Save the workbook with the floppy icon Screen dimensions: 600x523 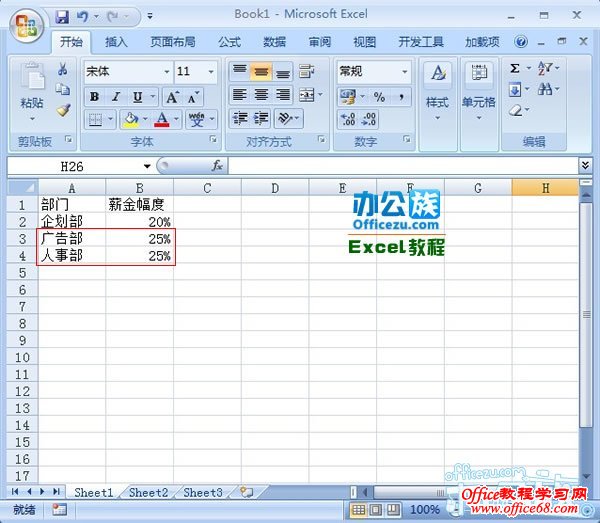62,17
